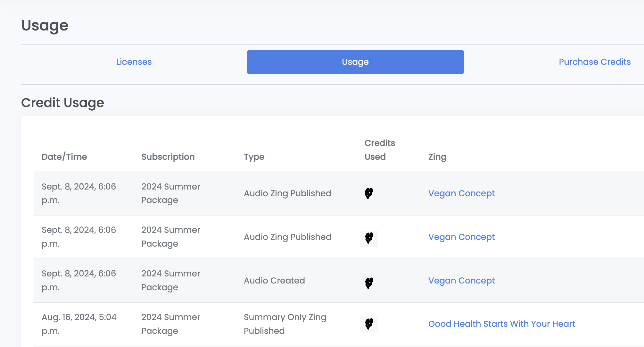Open Vegan Concept link in Audio Created row
This screenshot has width=644, height=347.
click(461, 281)
